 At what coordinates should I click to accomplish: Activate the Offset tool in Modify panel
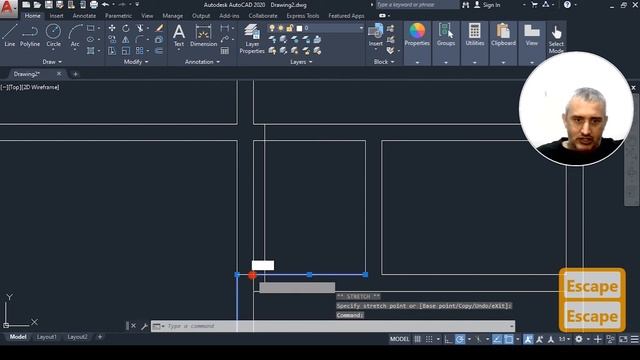[x=159, y=51]
